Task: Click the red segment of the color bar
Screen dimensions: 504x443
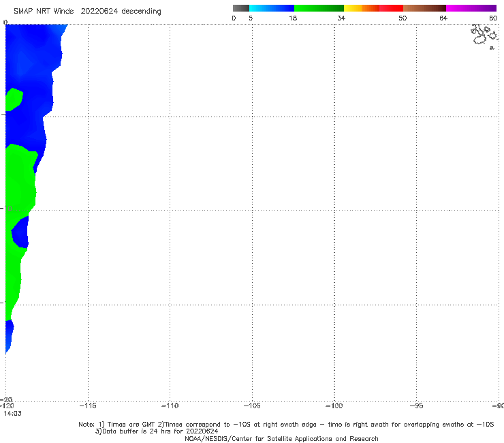Action: pos(391,8)
